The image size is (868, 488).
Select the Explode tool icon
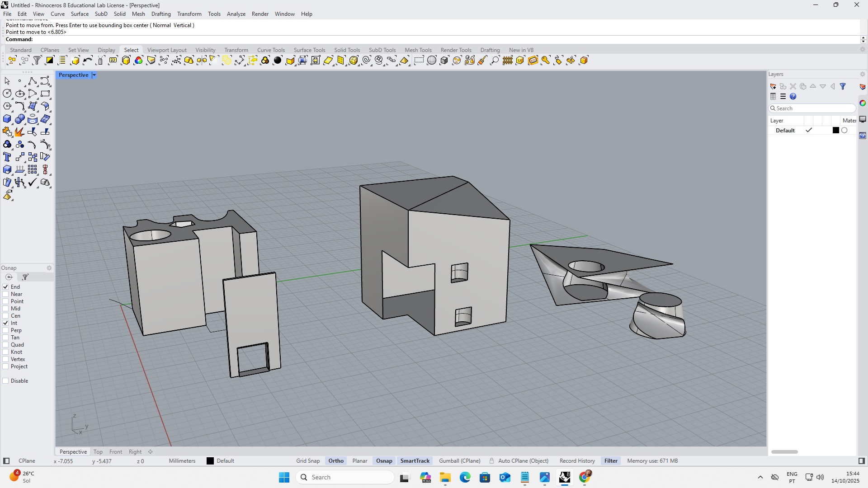(x=19, y=132)
